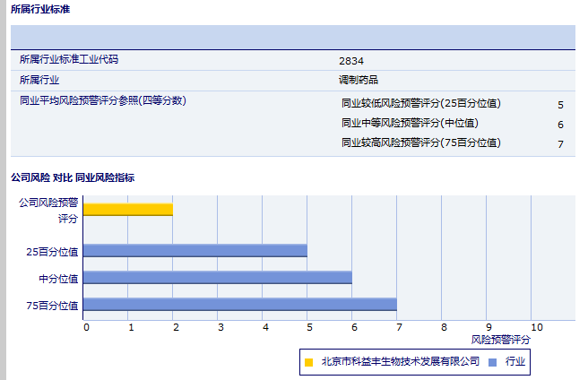Select the 25百分位值 blue bar
The width and height of the screenshot is (588, 380).
[195, 251]
